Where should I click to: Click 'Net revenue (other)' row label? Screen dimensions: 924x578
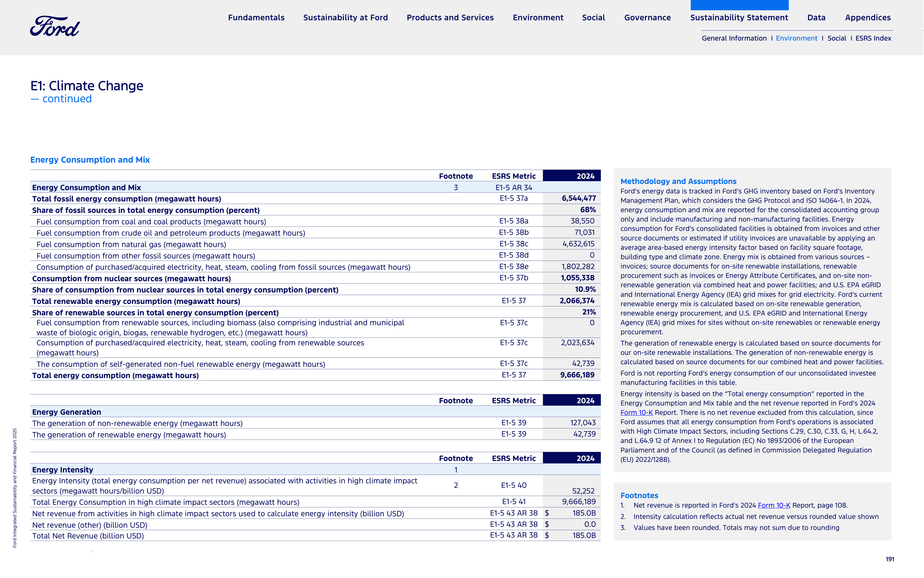pyautogui.click(x=90, y=525)
